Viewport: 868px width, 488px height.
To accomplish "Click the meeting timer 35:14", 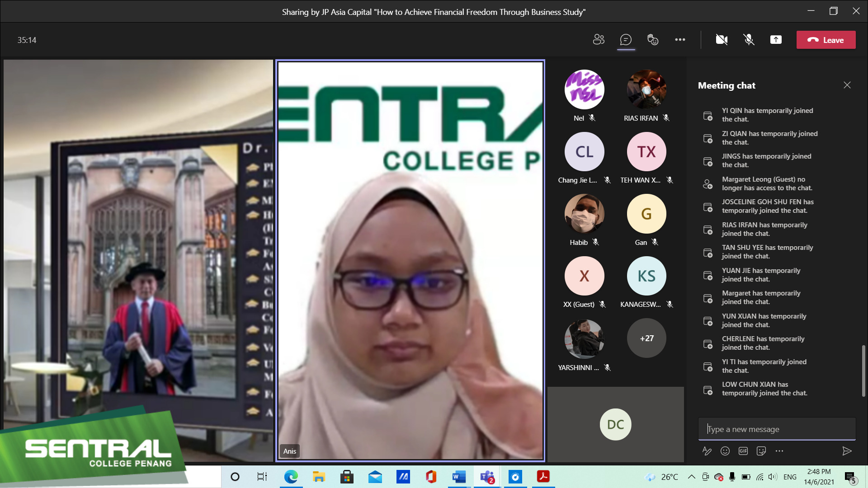I will 27,40.
